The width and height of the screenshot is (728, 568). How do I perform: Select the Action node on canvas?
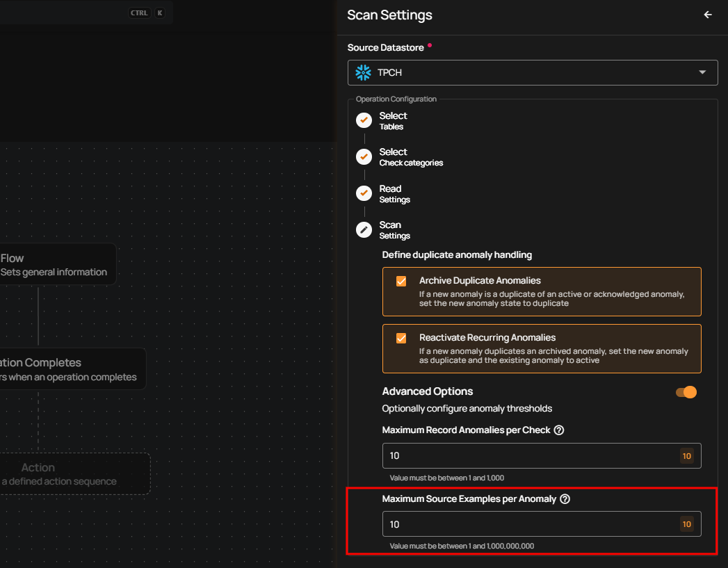tap(70, 474)
